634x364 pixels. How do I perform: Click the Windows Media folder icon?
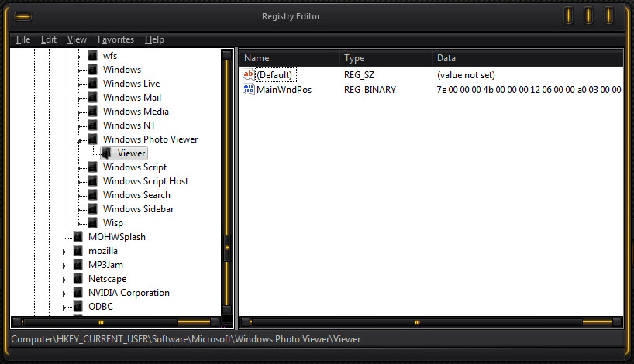[x=92, y=112]
